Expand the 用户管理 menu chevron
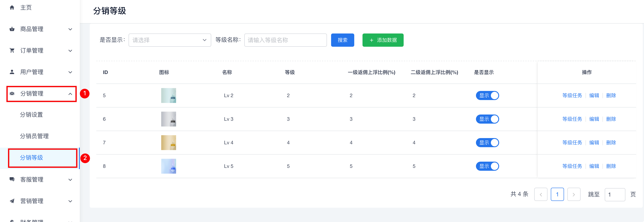Image resolution: width=644 pixels, height=222 pixels. (70, 72)
